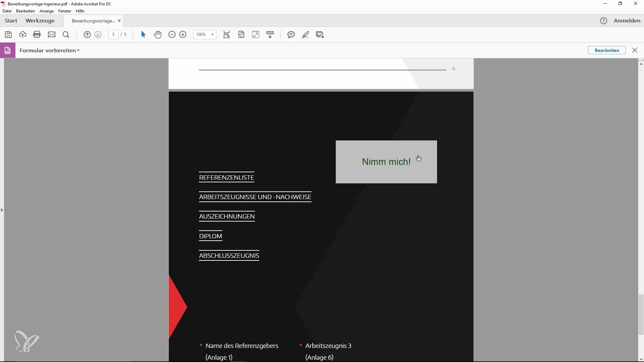Click the text (Anlage 1)
The width and height of the screenshot is (644, 362).
219,358
